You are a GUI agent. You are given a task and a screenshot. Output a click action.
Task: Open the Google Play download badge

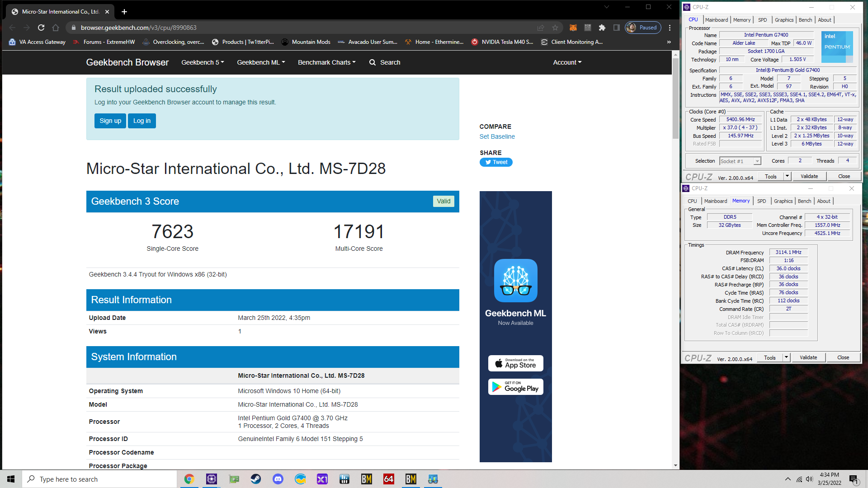tap(515, 387)
